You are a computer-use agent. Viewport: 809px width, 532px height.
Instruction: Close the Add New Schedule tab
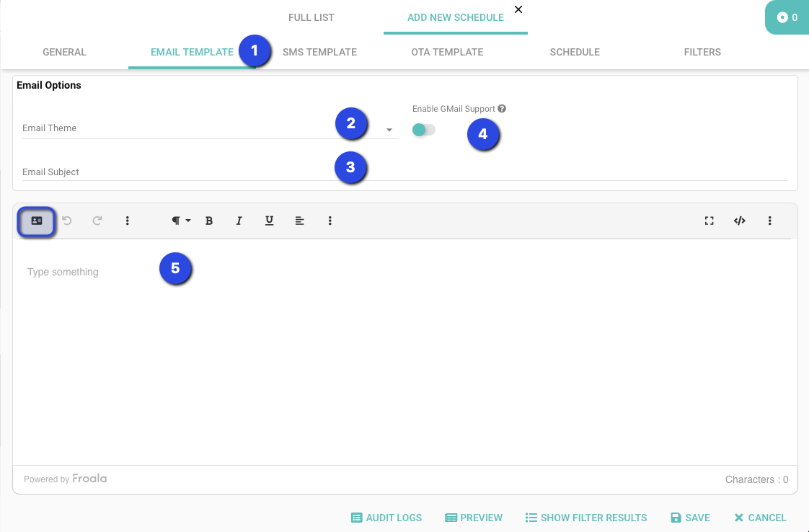point(518,9)
